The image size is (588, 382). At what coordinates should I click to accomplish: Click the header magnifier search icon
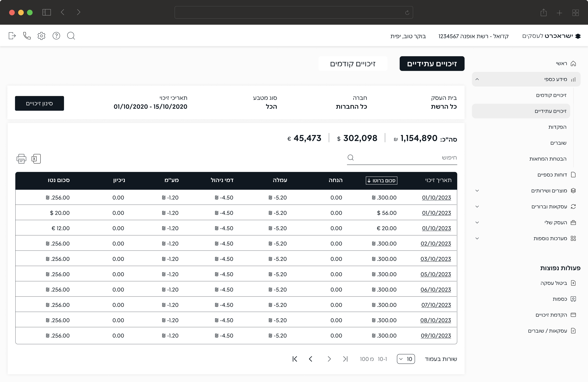[x=71, y=36]
